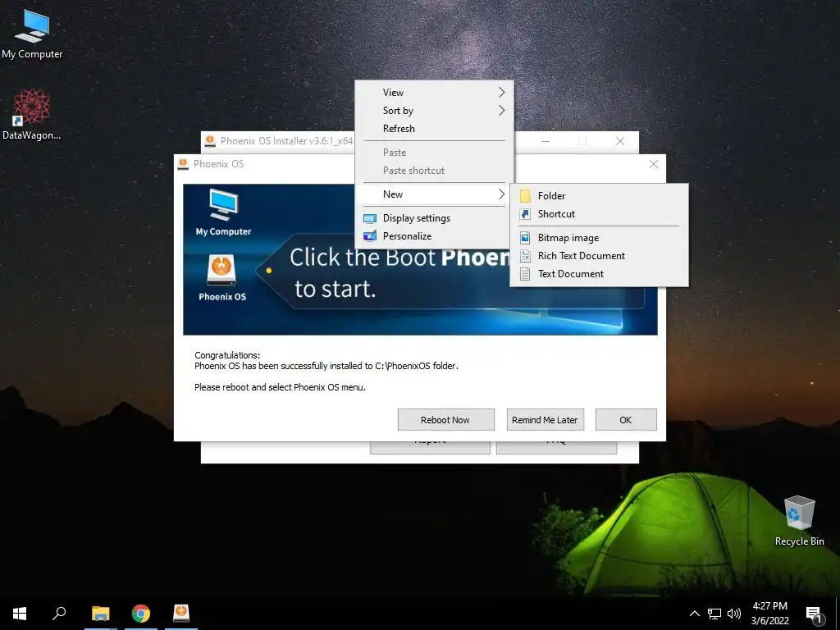Image resolution: width=840 pixels, height=630 pixels.
Task: Open the taskbar search magnifier
Action: point(59,614)
